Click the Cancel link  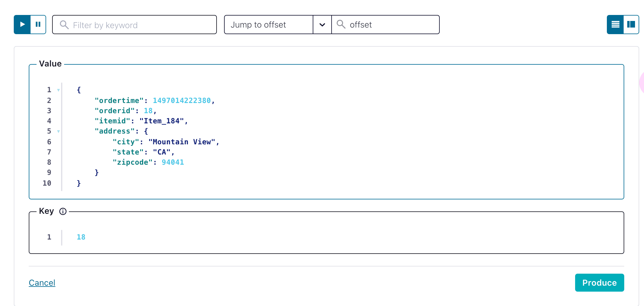click(x=42, y=282)
